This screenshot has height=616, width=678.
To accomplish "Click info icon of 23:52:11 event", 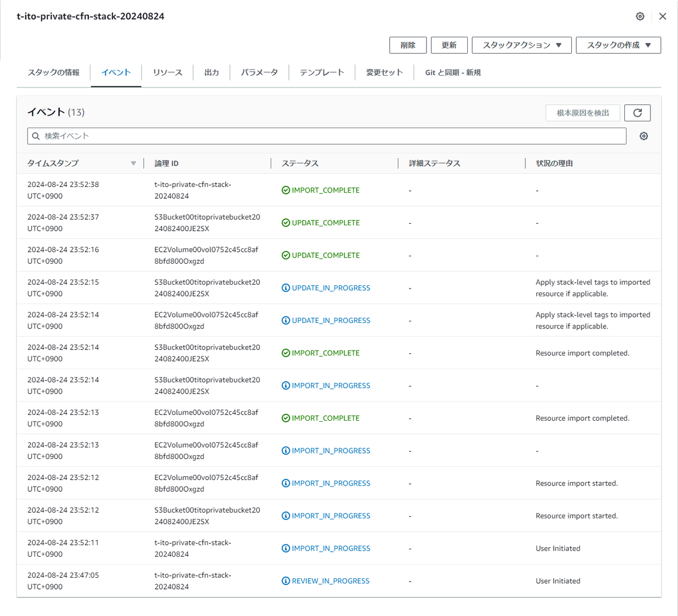I will coord(286,548).
